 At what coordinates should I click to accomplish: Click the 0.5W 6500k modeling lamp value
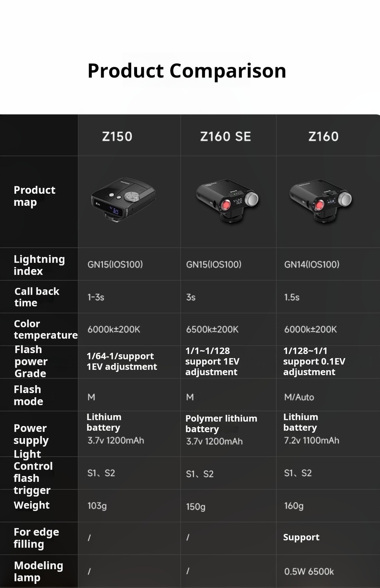[x=309, y=571]
